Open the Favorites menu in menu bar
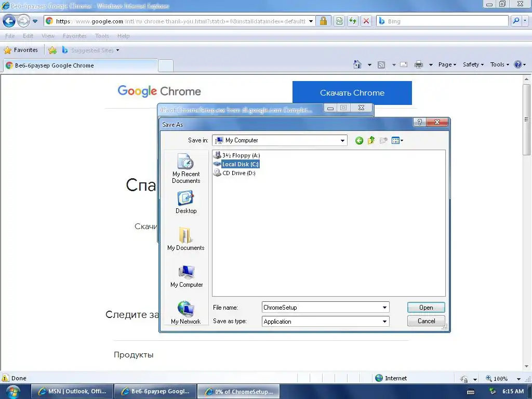Image resolution: width=532 pixels, height=399 pixels. pyautogui.click(x=75, y=36)
